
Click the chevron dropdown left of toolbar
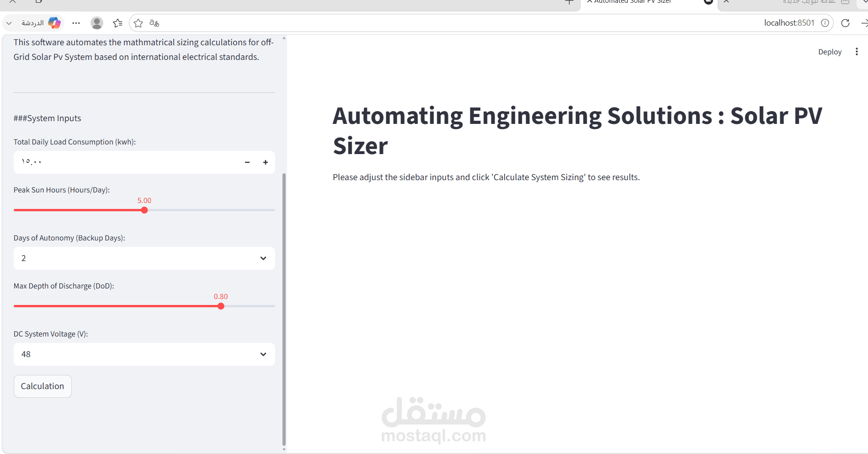pos(9,23)
